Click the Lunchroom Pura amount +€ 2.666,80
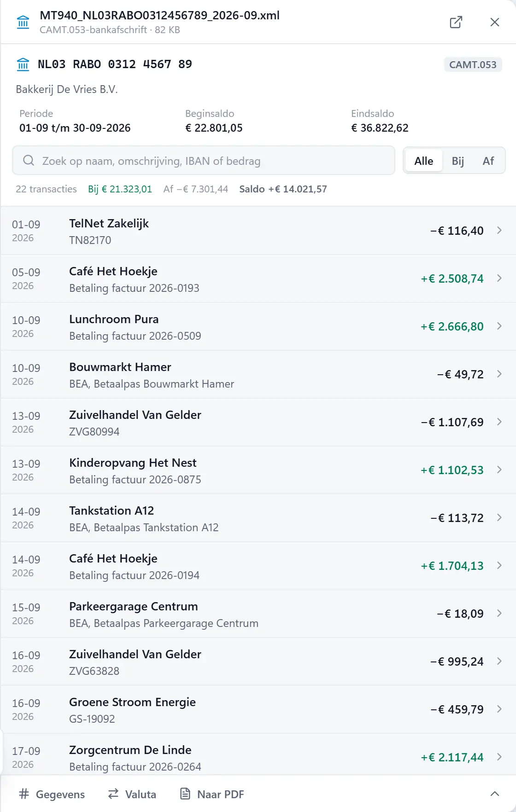 point(452,326)
